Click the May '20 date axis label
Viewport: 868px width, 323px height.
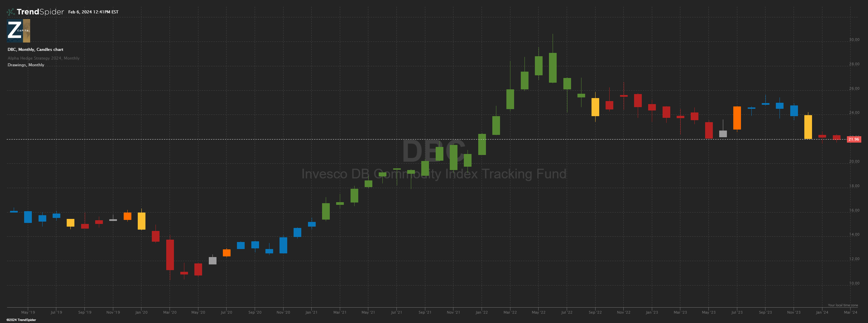pos(198,313)
